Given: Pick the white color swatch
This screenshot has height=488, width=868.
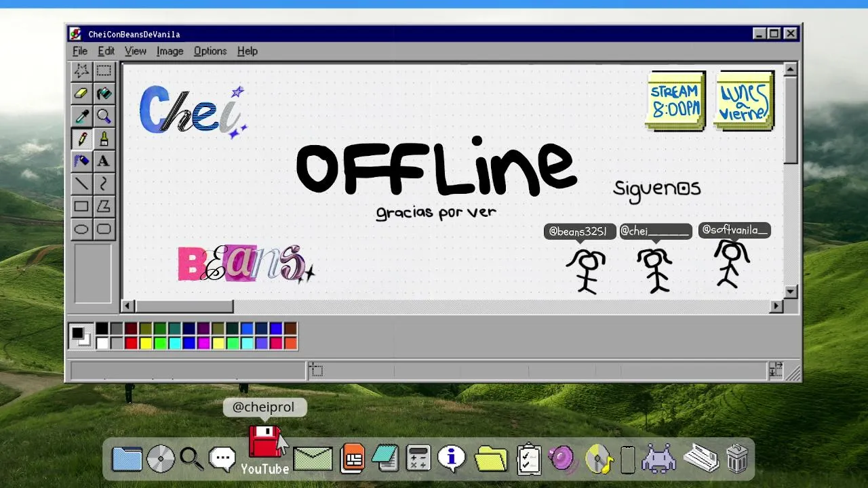Looking at the screenshot, I should pos(102,343).
